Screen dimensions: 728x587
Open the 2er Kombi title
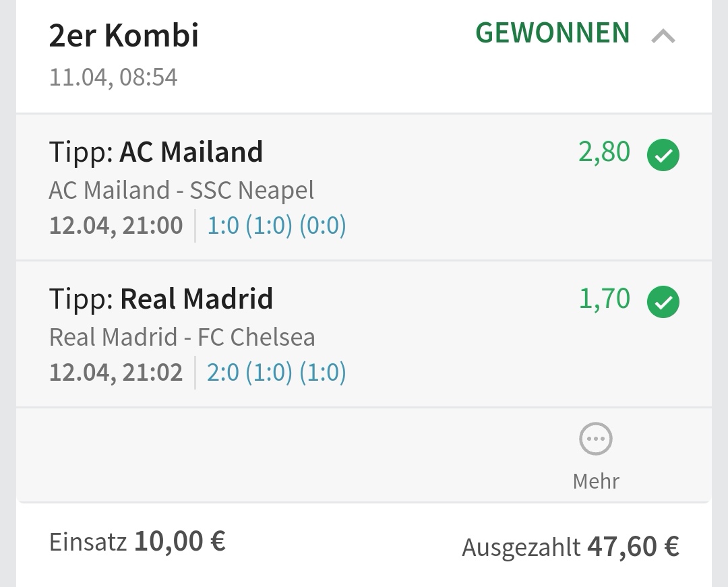(x=124, y=36)
